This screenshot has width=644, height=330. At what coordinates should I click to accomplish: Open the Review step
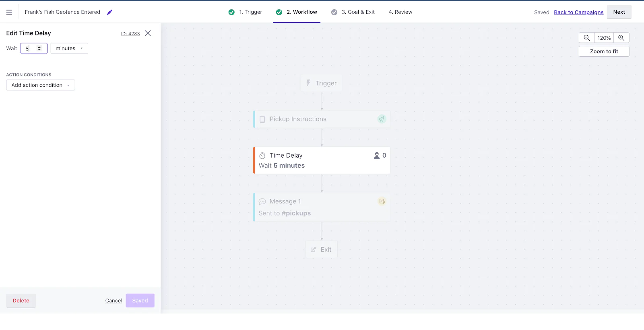click(x=400, y=12)
